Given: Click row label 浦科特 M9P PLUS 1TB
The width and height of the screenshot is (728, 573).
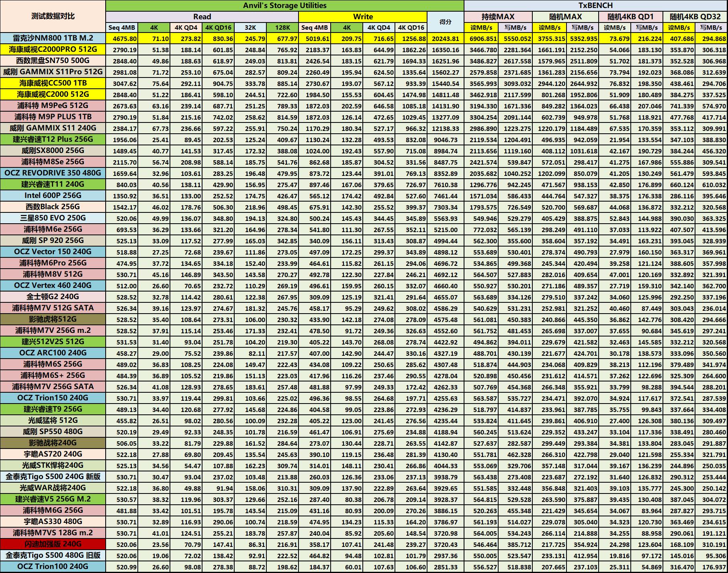Looking at the screenshot, I should coord(53,117).
